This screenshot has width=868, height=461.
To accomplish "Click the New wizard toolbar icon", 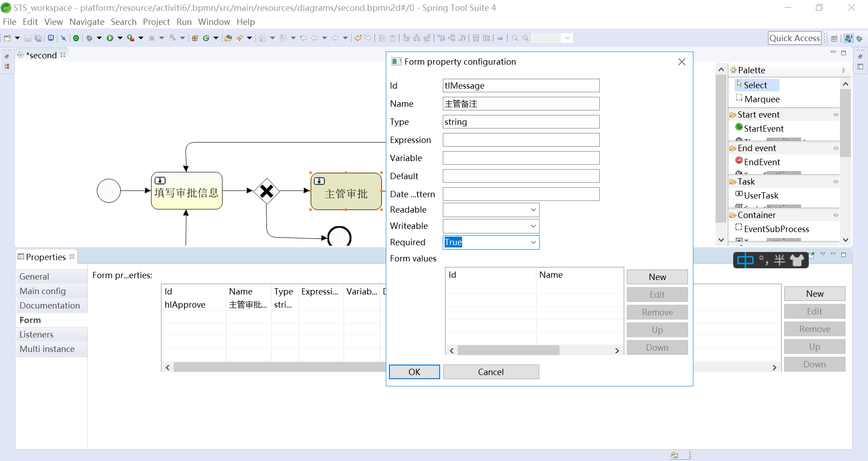I will (7, 38).
